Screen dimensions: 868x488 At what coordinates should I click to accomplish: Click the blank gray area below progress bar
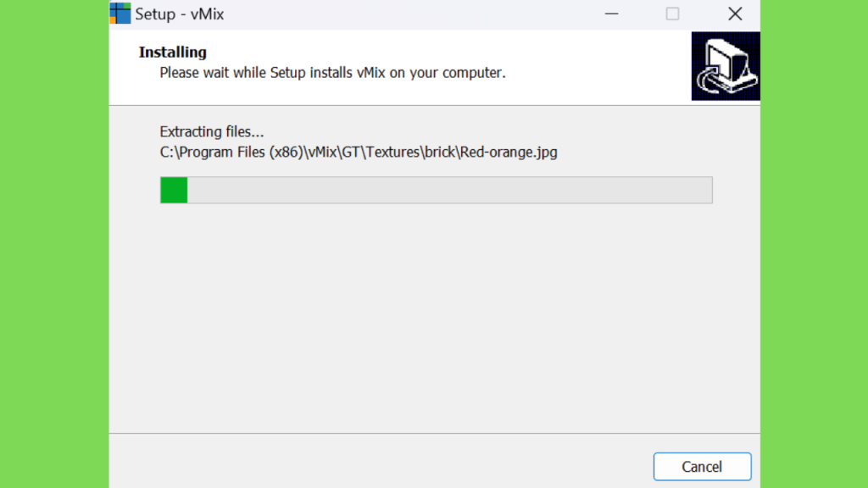coord(435,319)
